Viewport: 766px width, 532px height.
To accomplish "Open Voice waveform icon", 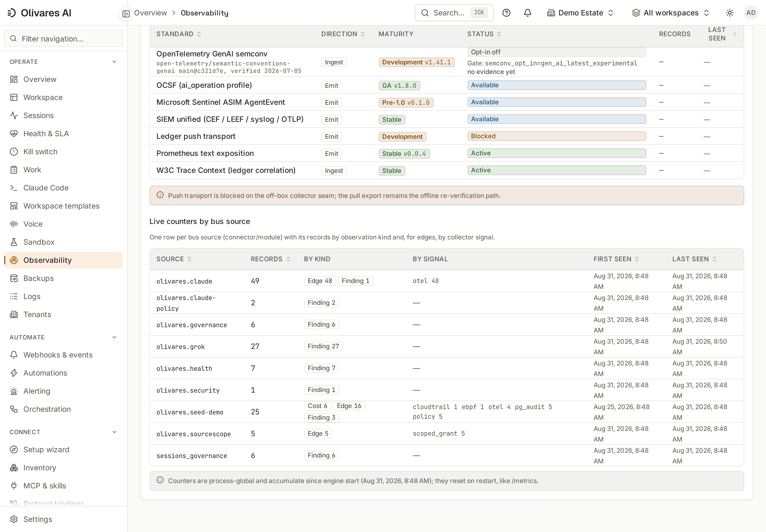I will pos(14,224).
